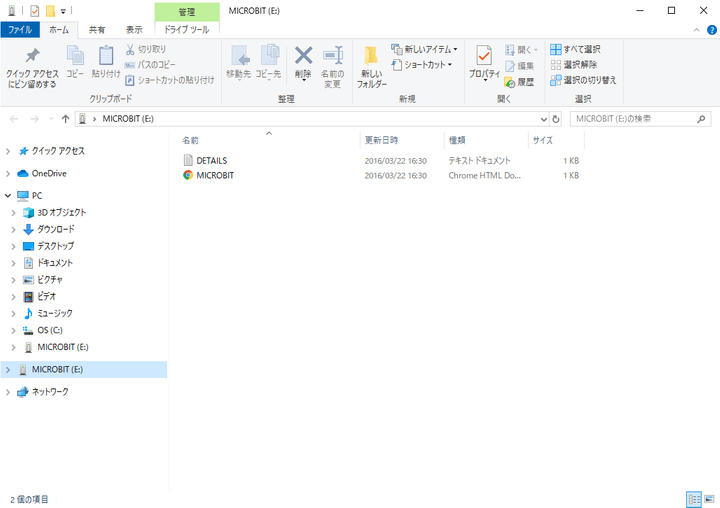Select highlighted MICROBIT (E:) drive entry
Image resolution: width=720 pixels, height=508 pixels.
point(84,370)
